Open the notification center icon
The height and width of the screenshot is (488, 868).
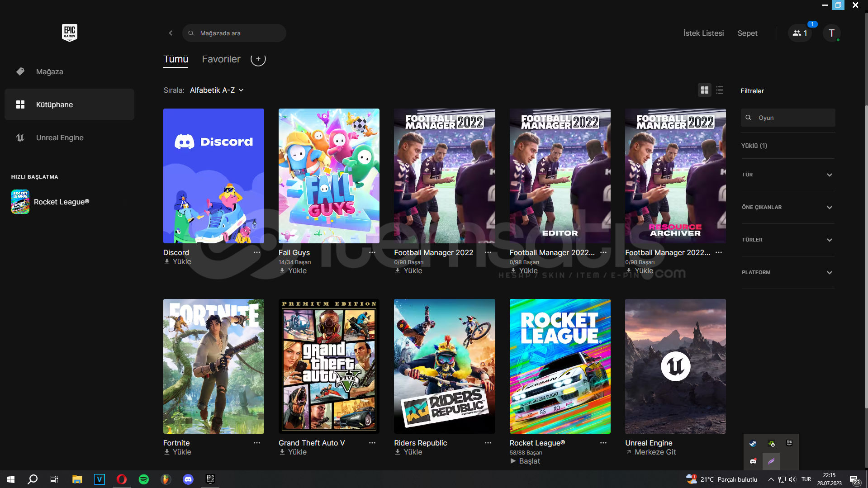point(854,479)
